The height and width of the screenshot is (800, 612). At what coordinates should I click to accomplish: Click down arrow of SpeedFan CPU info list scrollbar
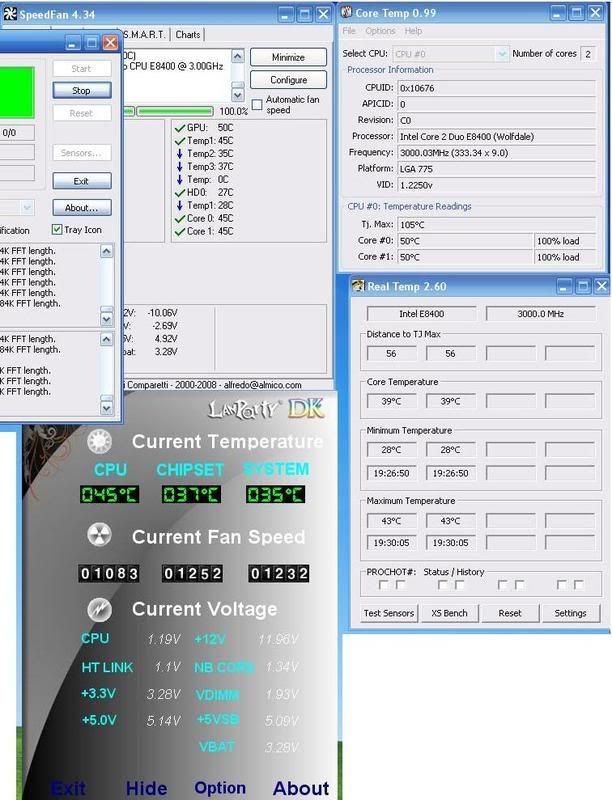click(x=238, y=94)
